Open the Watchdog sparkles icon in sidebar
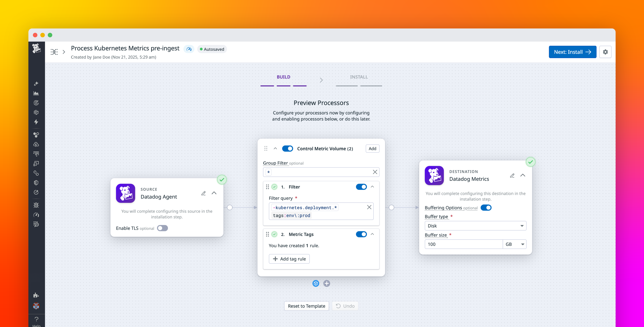Viewport: 644px width, 327px height. click(36, 84)
